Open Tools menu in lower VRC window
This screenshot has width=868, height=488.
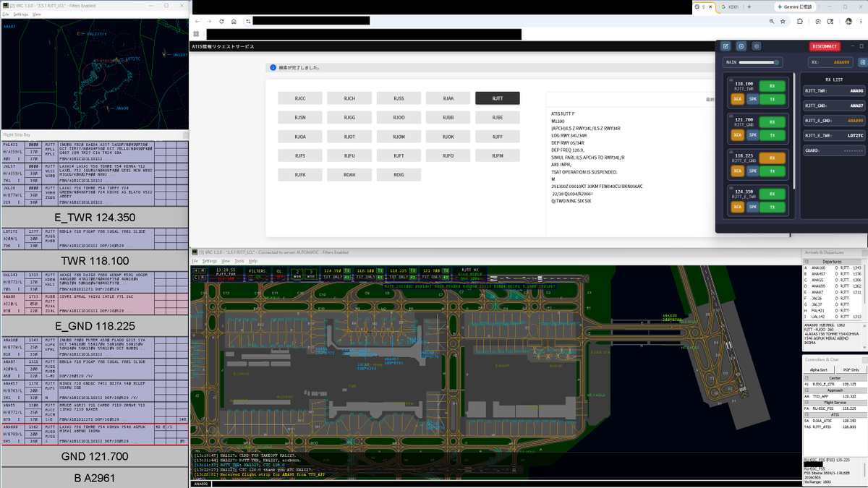(x=239, y=260)
